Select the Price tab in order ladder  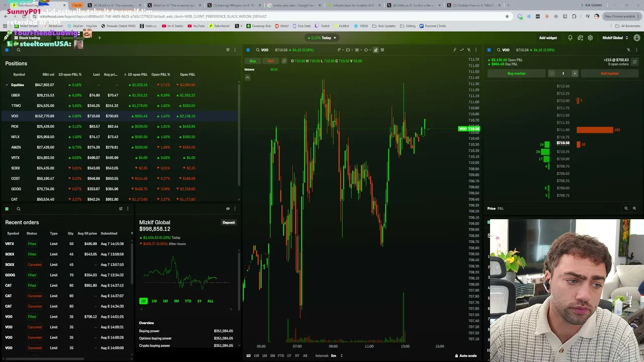point(491,208)
